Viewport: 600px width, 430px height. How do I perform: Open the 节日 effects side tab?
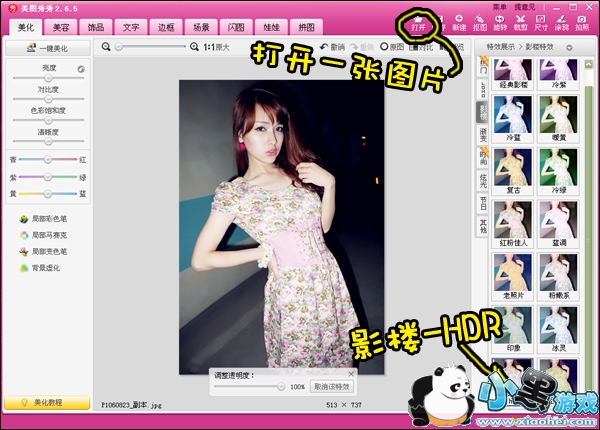click(483, 203)
